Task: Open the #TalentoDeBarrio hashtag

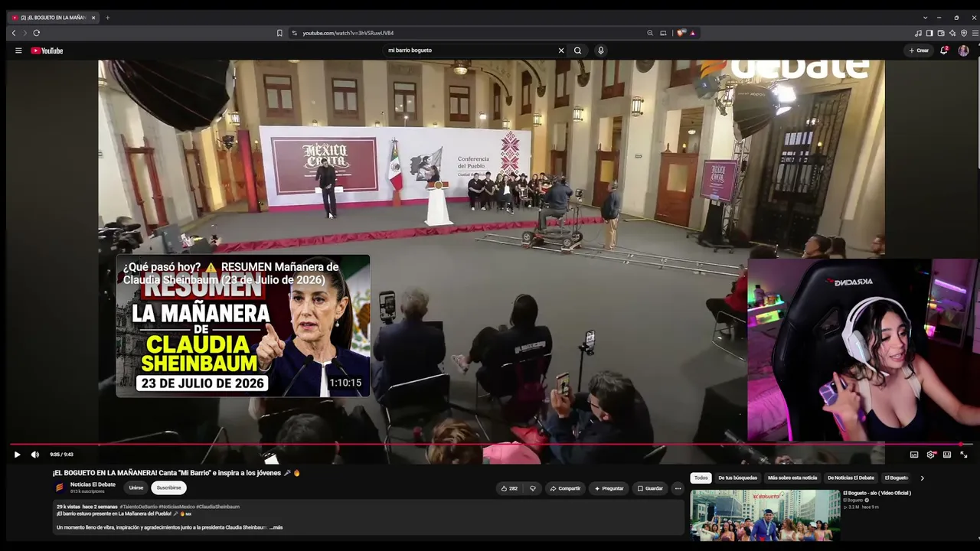Action: (139, 507)
